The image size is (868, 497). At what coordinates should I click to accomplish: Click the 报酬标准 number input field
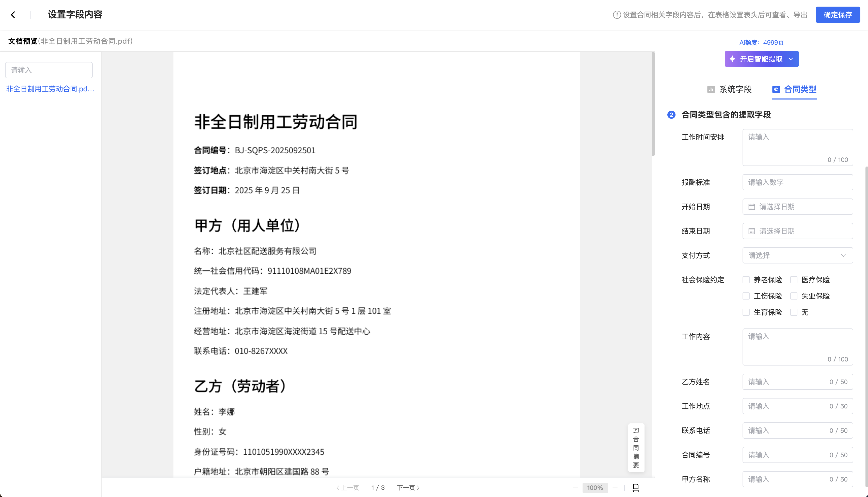point(797,182)
